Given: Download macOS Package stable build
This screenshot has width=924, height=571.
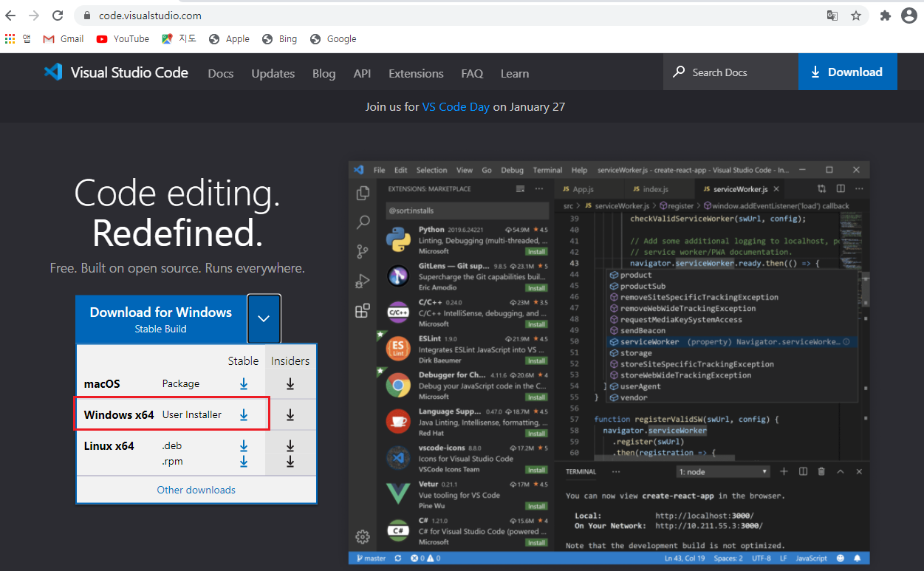Looking at the screenshot, I should pyautogui.click(x=244, y=384).
